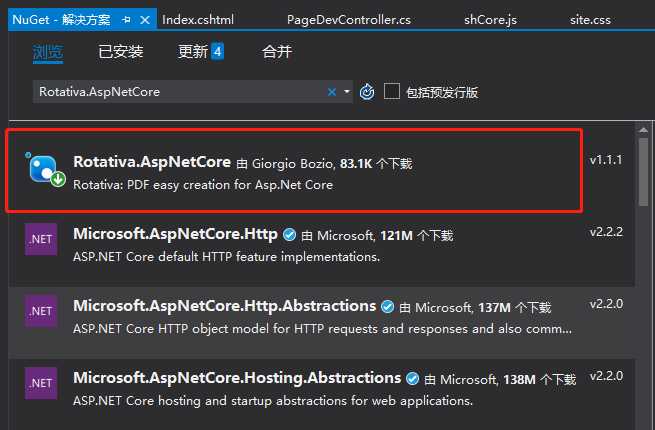
Task: Expand the search history dropdown arrow
Action: (x=347, y=92)
